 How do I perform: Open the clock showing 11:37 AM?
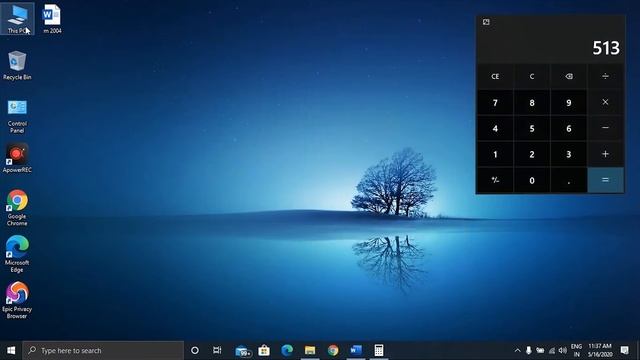600,350
